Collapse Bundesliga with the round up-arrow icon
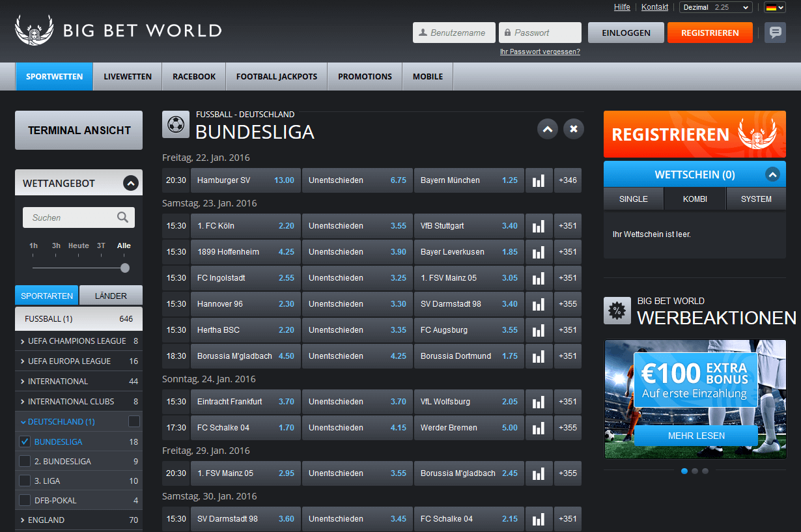 tap(548, 129)
